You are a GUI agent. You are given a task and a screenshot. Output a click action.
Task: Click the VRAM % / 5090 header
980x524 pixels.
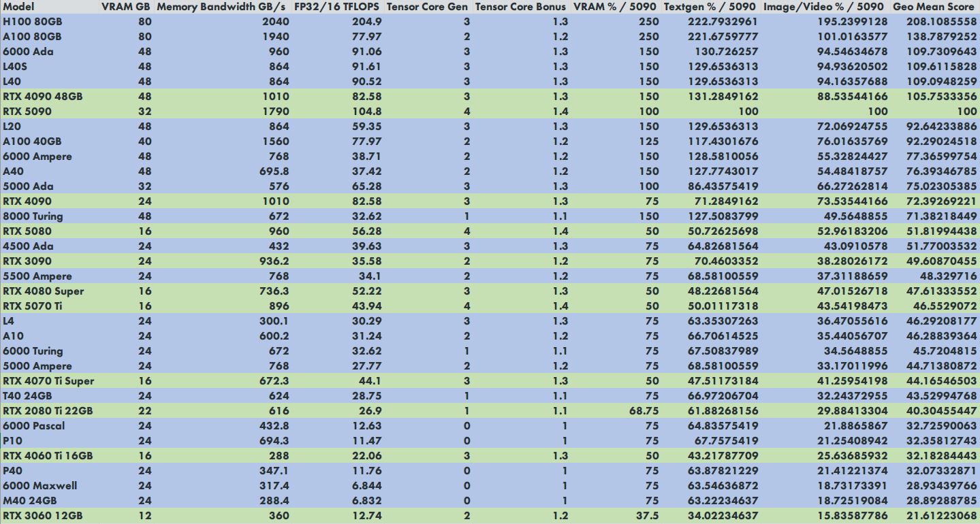[x=616, y=7]
